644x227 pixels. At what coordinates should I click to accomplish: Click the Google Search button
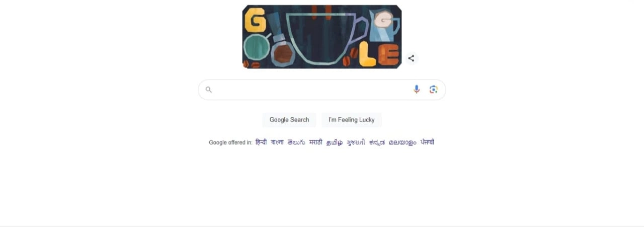point(289,120)
